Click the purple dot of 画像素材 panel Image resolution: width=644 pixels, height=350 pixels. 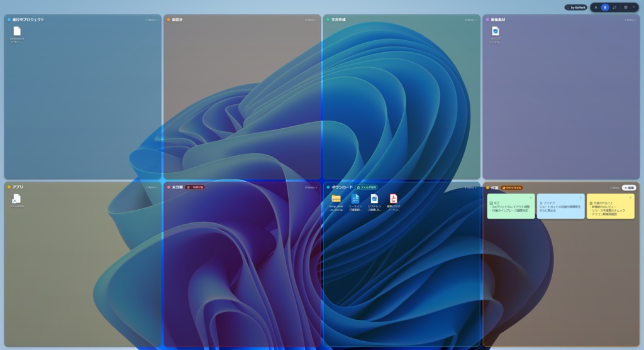(x=487, y=19)
